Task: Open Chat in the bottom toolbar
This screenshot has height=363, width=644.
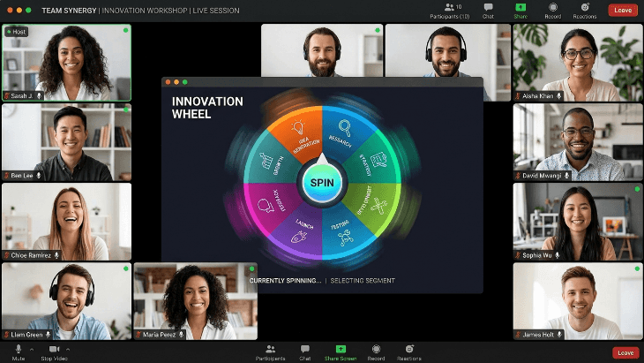Action: point(304,352)
